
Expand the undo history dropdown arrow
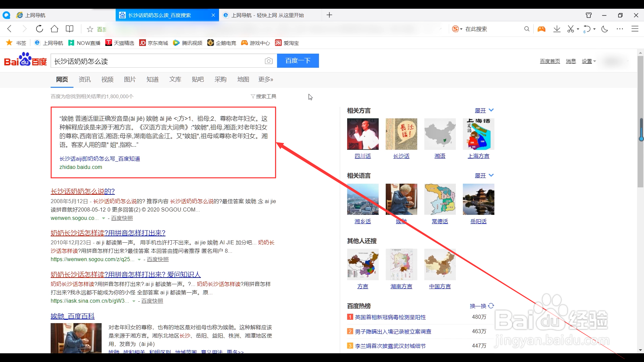click(x=594, y=29)
